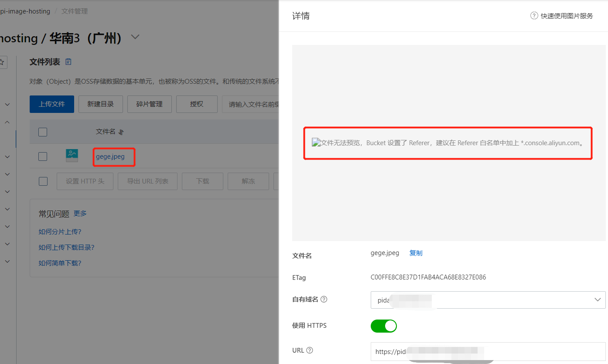Screen dimensions: 608x364
Task: Go to 文件管理 in the breadcrumb
Action: point(75,11)
